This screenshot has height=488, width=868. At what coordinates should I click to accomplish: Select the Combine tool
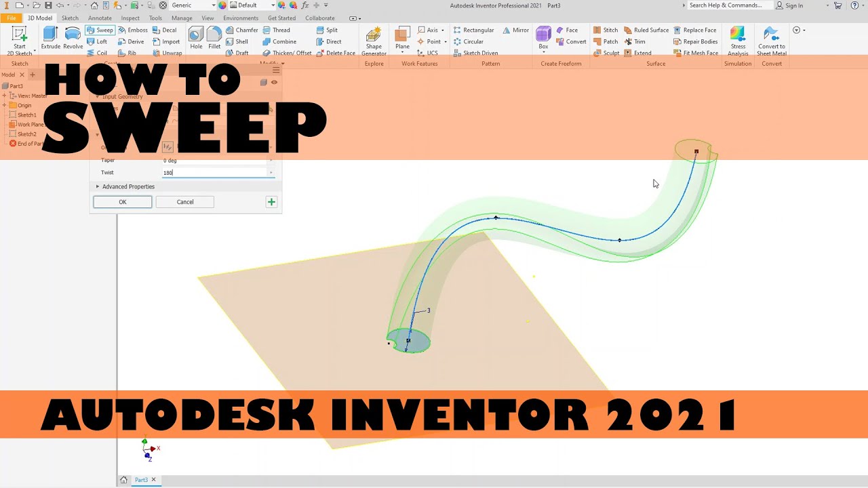click(x=279, y=41)
